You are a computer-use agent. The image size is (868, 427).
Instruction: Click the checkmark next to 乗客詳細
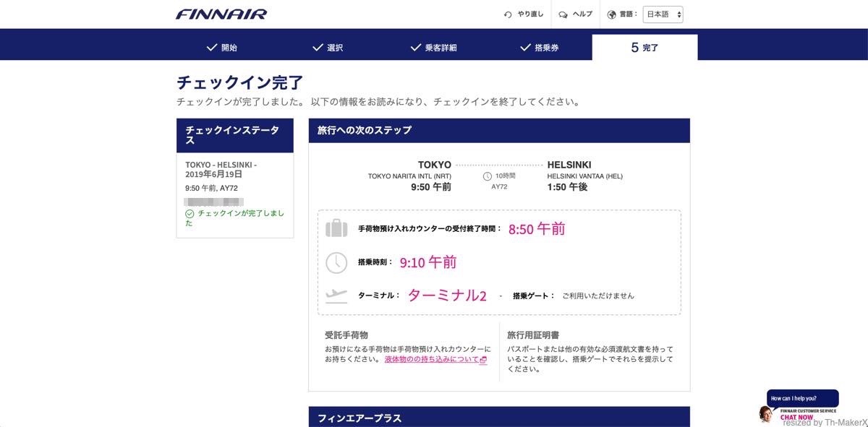[416, 48]
